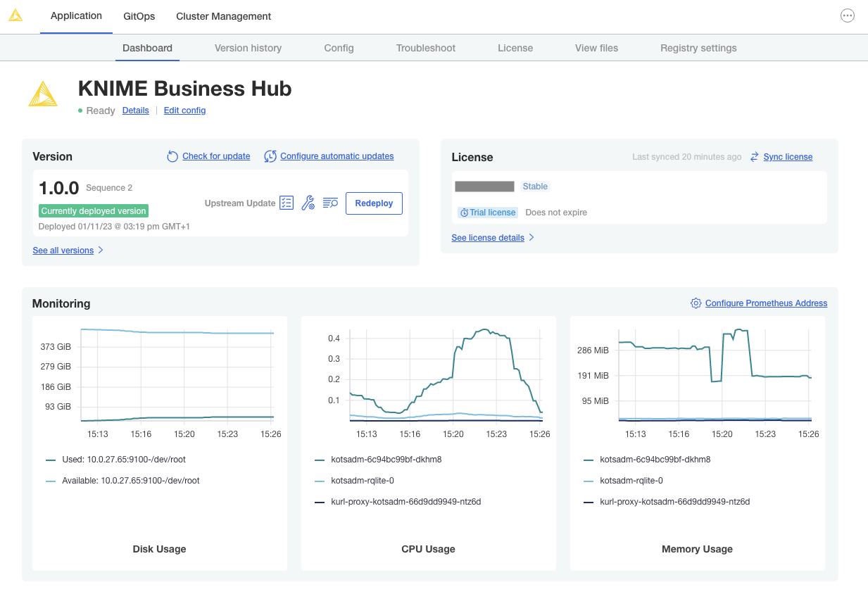Click the Edit config link under the title
The width and height of the screenshot is (868, 594).
point(184,110)
